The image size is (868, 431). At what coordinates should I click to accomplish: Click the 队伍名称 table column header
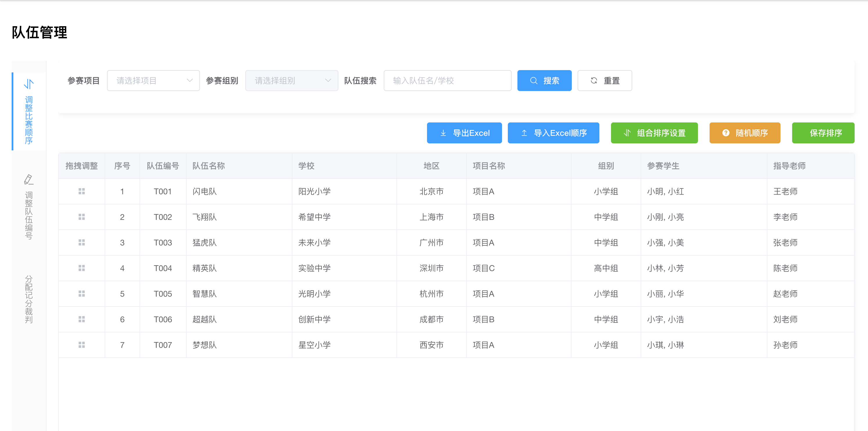(209, 165)
